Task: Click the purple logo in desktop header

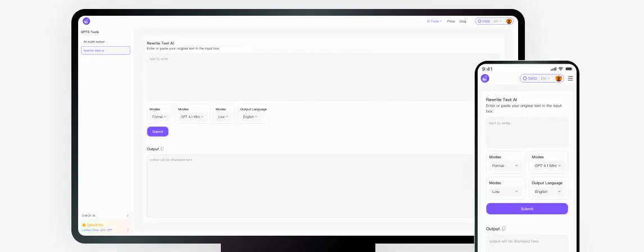Action: coord(86,21)
